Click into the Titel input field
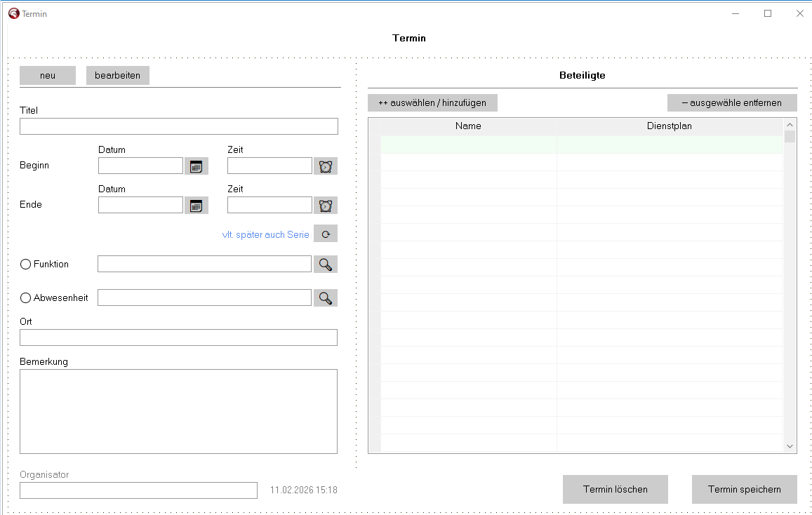This screenshot has height=515, width=812. [179, 126]
